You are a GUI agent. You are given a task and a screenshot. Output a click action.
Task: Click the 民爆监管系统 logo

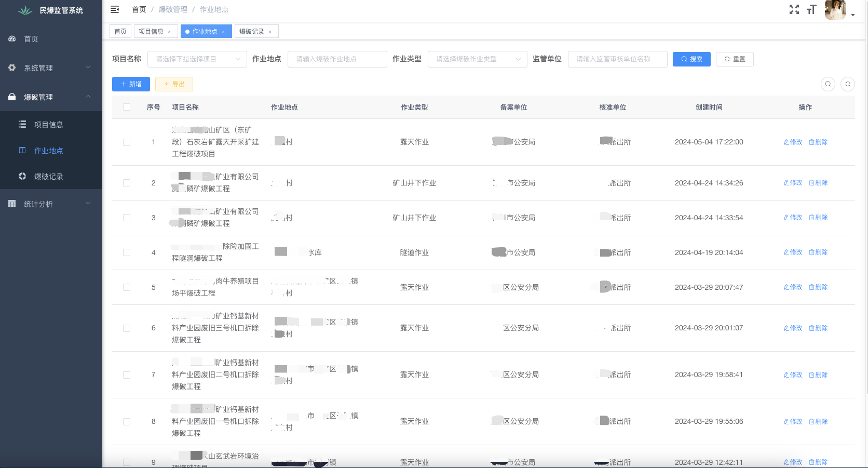pyautogui.click(x=51, y=10)
